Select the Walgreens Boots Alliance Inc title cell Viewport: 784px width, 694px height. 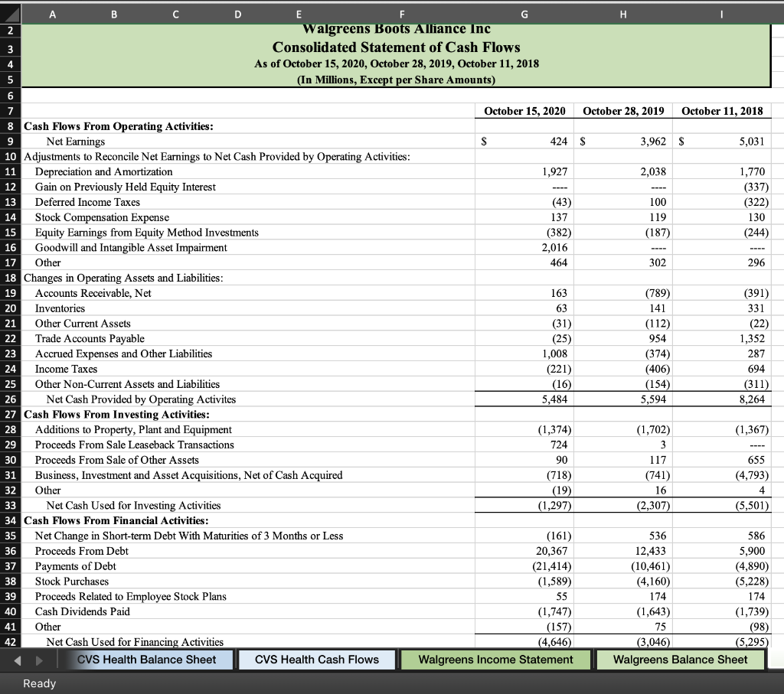click(x=398, y=29)
